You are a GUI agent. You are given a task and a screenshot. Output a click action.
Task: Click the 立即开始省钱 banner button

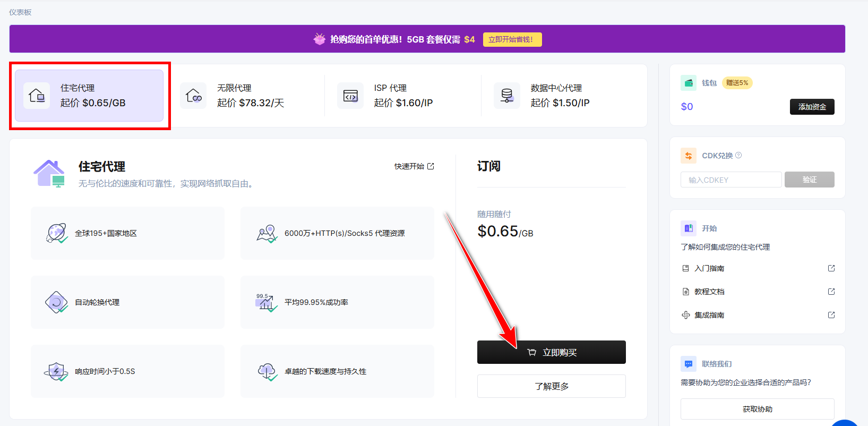click(512, 39)
